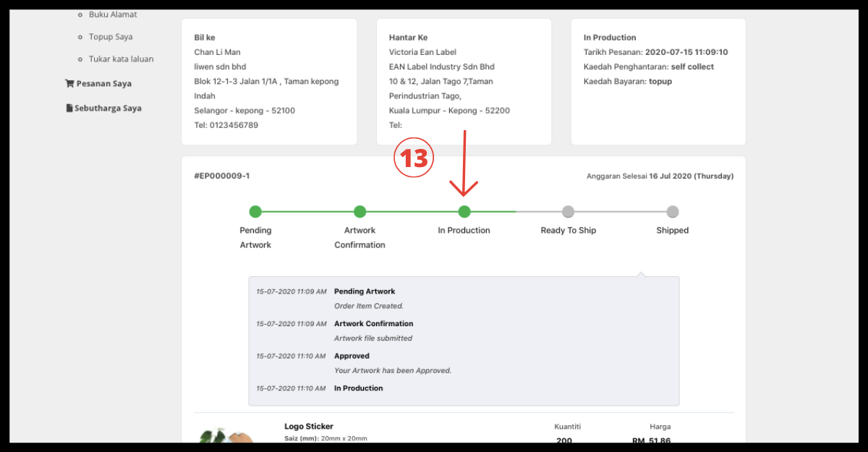Go to Tukar kata laluan
This screenshot has height=452, width=868.
click(x=121, y=59)
